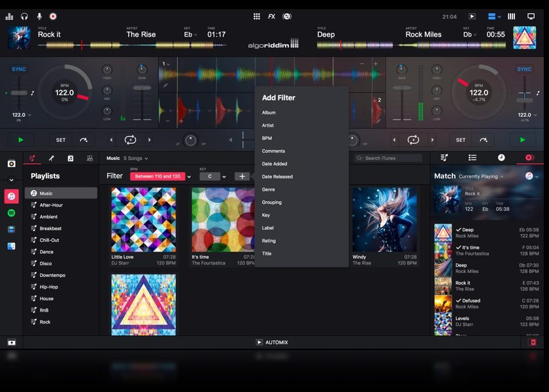
Task: Select Genre in the Add Filter menu
Action: [x=269, y=189]
